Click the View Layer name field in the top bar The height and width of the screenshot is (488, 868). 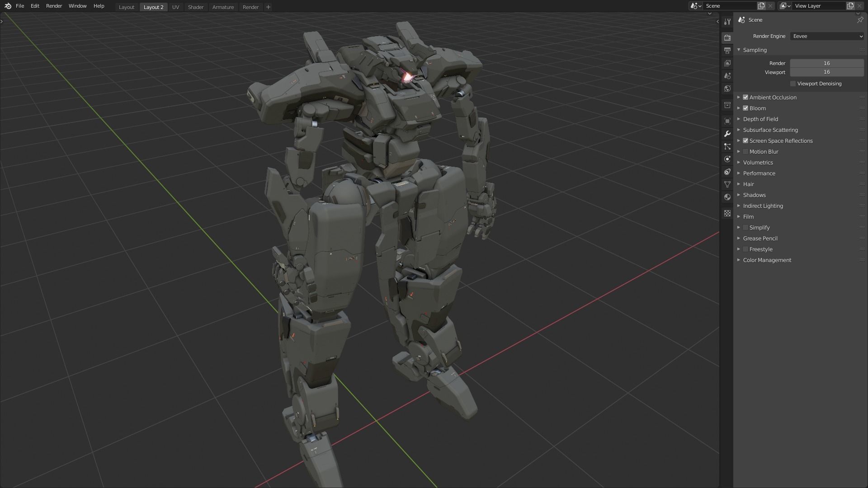pyautogui.click(x=819, y=6)
